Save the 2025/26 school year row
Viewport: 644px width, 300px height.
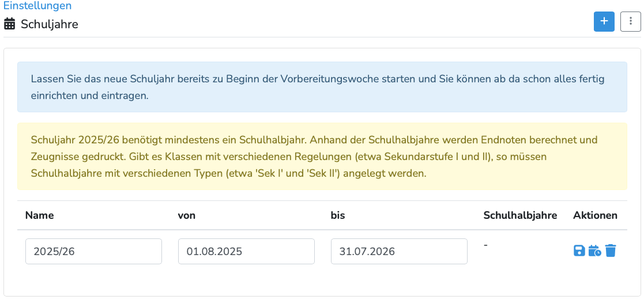pos(579,250)
